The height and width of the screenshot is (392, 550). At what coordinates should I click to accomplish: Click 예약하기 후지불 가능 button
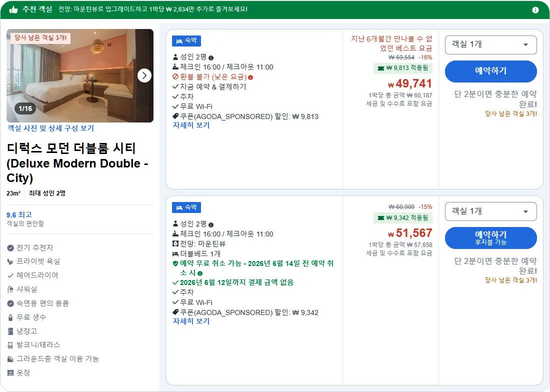(490, 238)
